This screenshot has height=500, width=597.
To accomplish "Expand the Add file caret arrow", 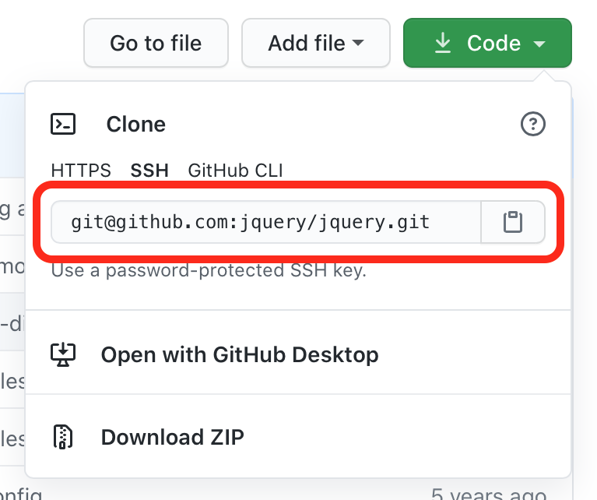I will coord(358,43).
